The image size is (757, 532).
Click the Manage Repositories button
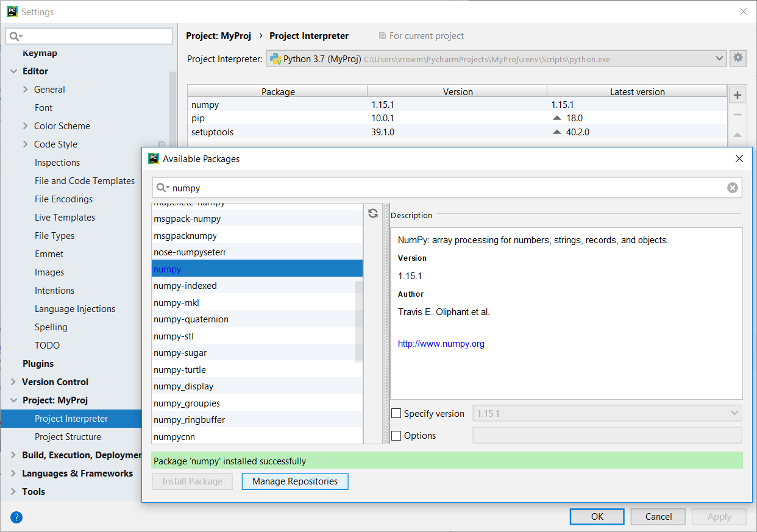pyautogui.click(x=295, y=481)
